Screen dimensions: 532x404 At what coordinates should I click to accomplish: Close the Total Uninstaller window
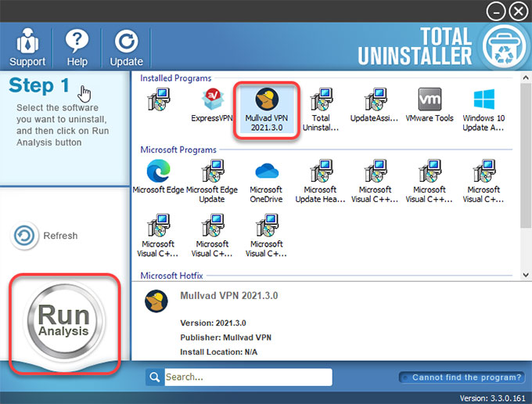pyautogui.click(x=519, y=12)
